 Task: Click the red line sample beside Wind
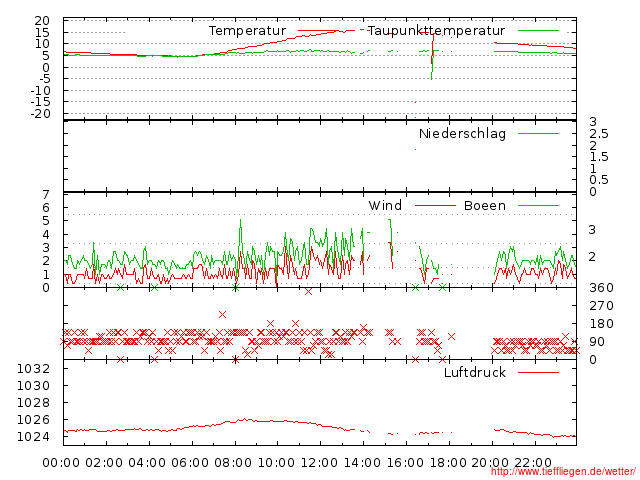435,205
